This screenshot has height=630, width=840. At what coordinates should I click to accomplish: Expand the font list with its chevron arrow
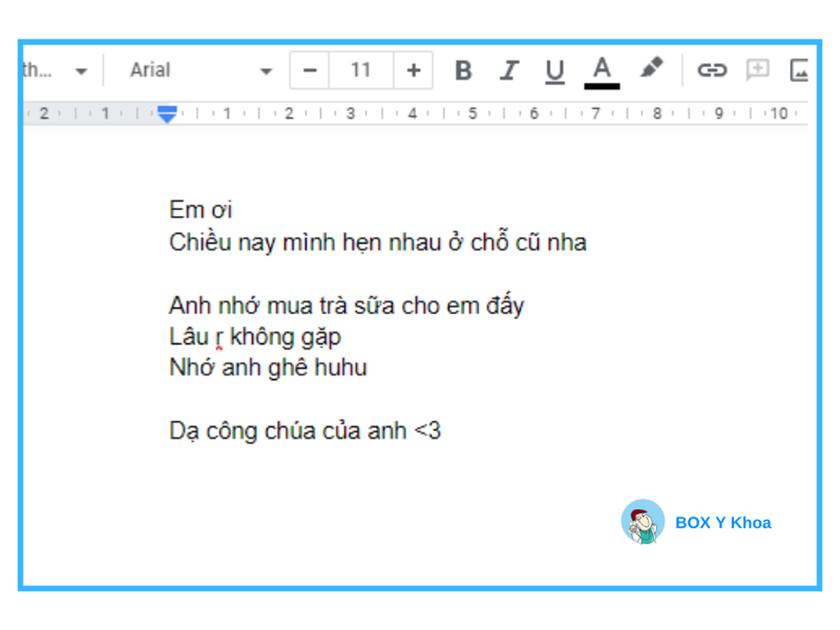[x=267, y=71]
